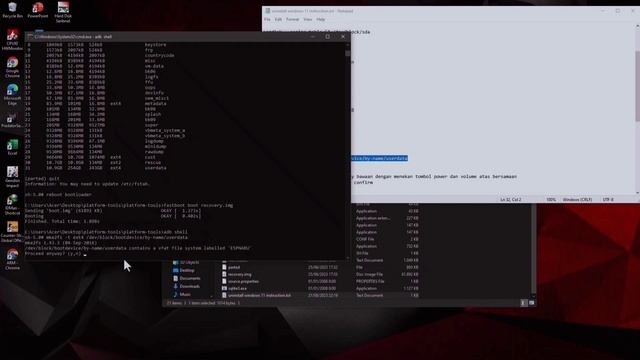Click the UTF-8 encoding status entry
640x360 pixels.
point(608,200)
